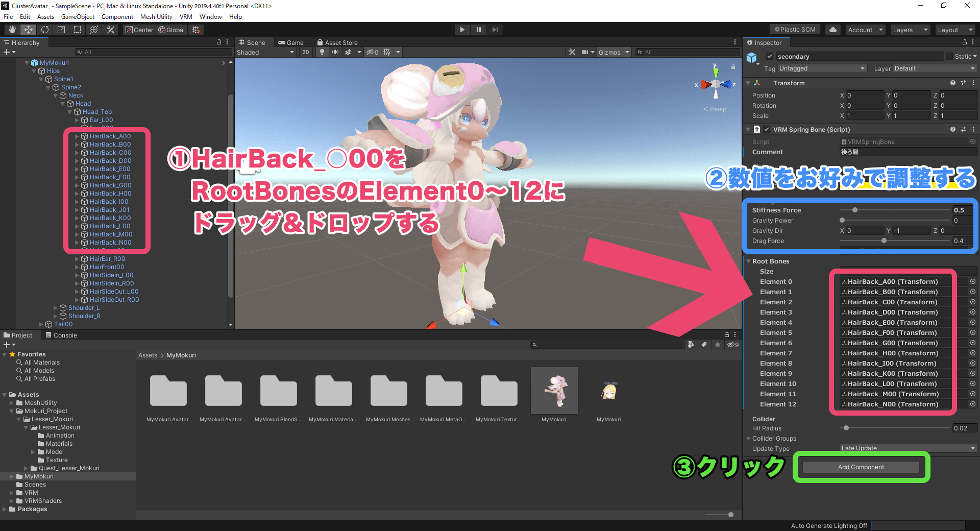This screenshot has height=531, width=980.
Task: Open the Shaded draw mode dropdown
Action: pyautogui.click(x=265, y=52)
